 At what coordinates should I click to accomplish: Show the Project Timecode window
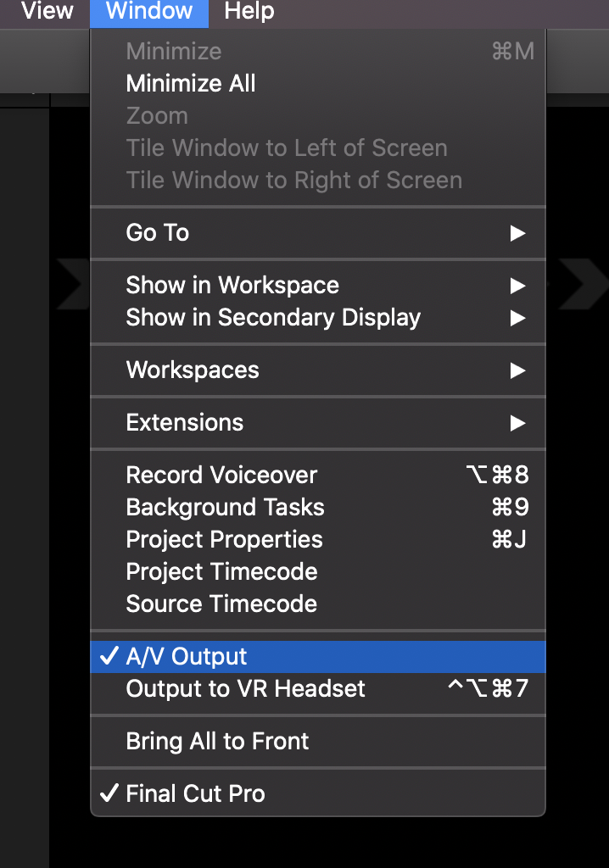pos(221,571)
